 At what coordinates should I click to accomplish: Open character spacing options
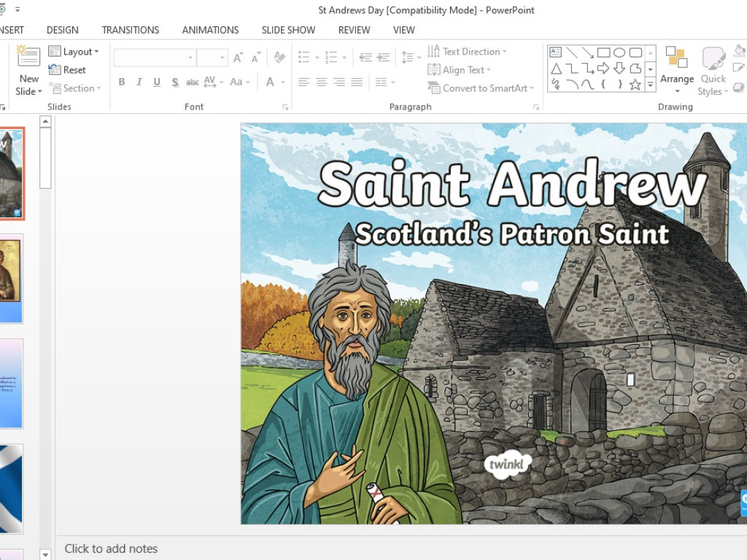(x=213, y=82)
